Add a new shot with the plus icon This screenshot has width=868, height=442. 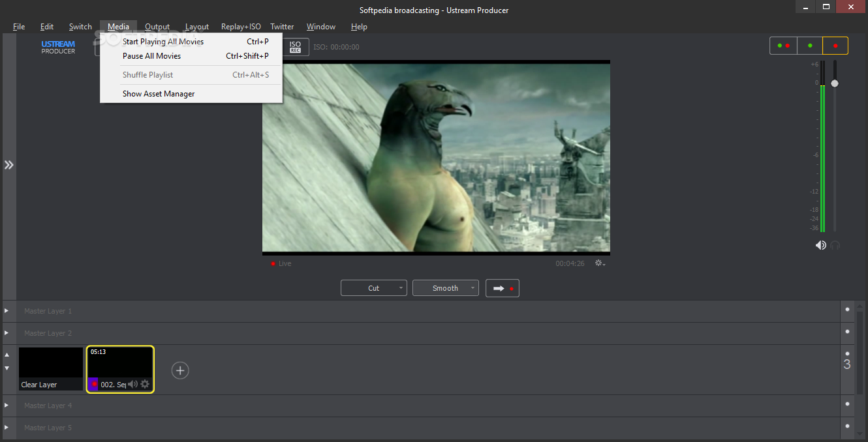(x=180, y=370)
